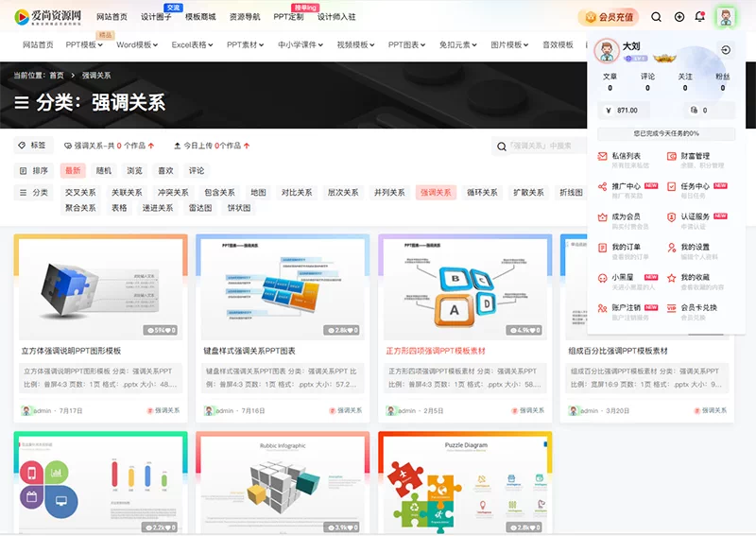Open 私信列表 envelope icon
The image size is (756, 536).
[602, 156]
